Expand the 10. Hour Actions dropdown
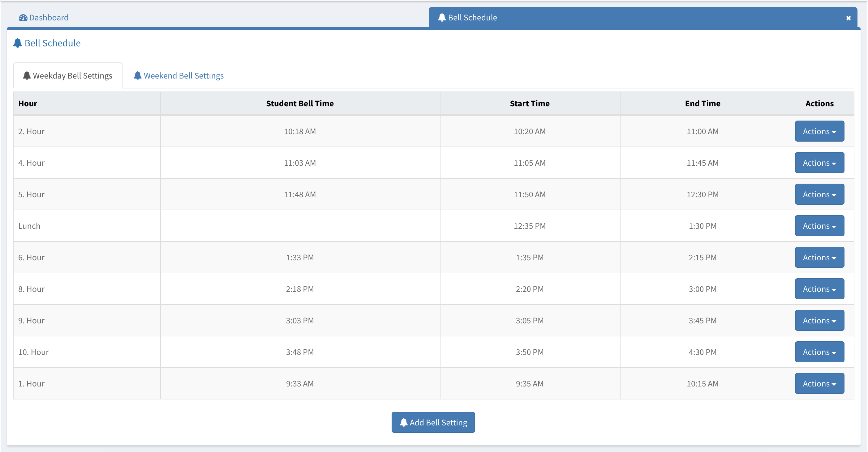This screenshot has width=868, height=452. pyautogui.click(x=819, y=352)
